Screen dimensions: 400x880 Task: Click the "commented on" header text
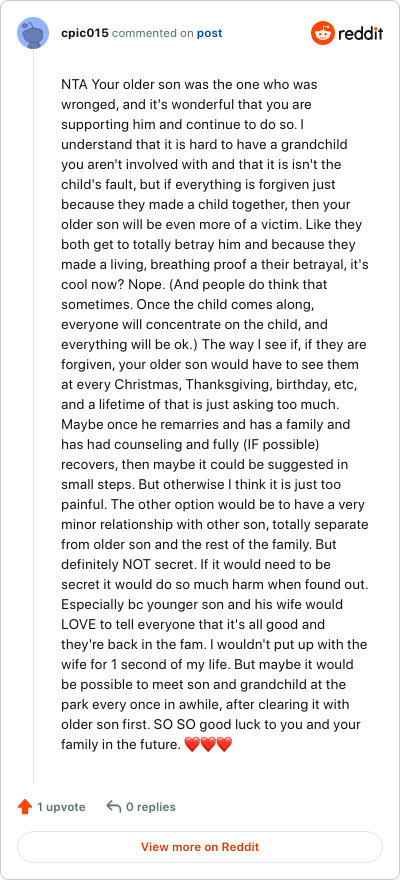[x=153, y=33]
